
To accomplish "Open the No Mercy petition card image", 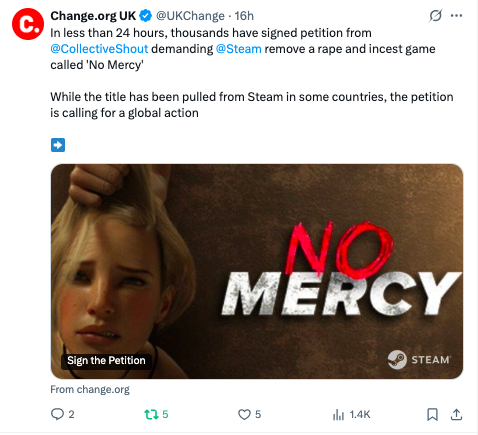I will click(x=257, y=271).
